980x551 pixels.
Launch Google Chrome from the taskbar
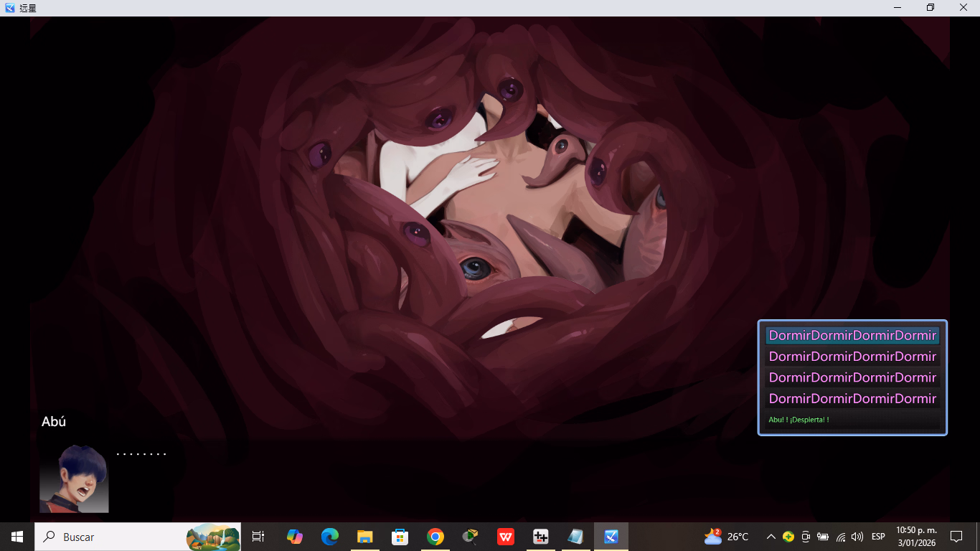(x=435, y=537)
